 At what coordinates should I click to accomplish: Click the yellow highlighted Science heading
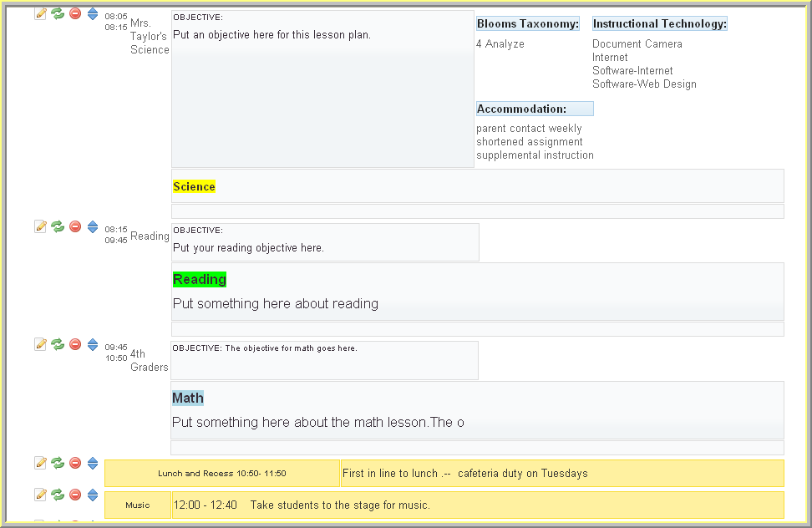[194, 187]
